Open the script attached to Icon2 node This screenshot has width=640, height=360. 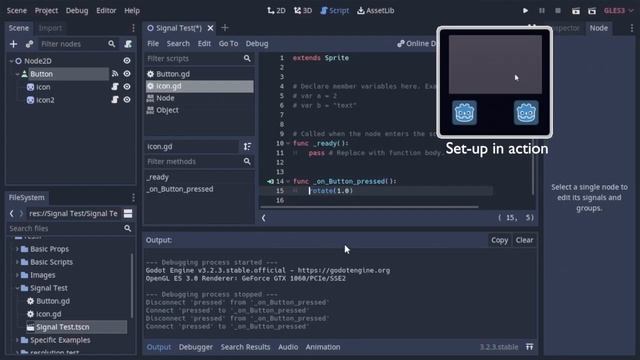pos(115,100)
